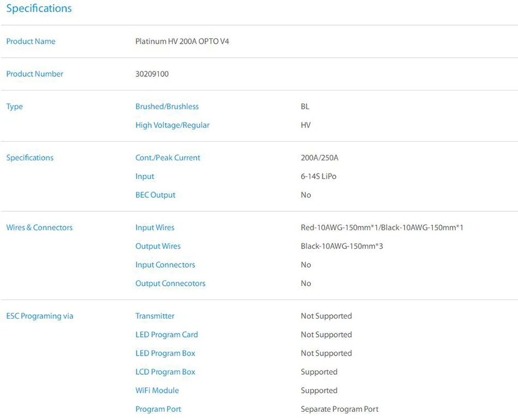Select the BL value
This screenshot has height=420, width=518.
tap(305, 106)
